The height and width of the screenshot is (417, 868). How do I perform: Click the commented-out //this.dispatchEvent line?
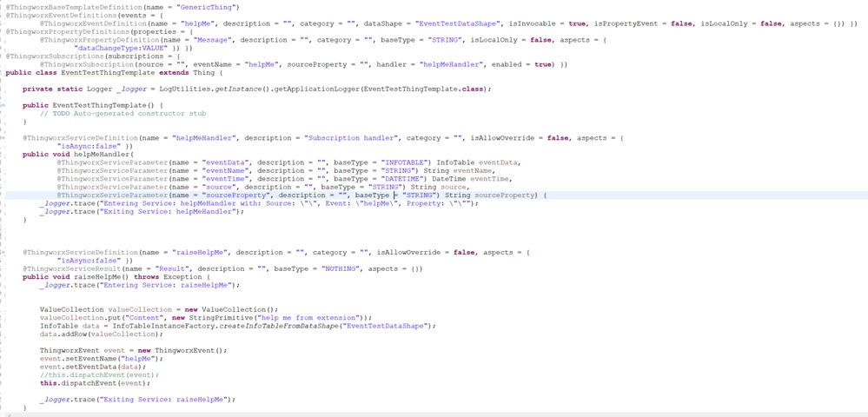coord(99,375)
